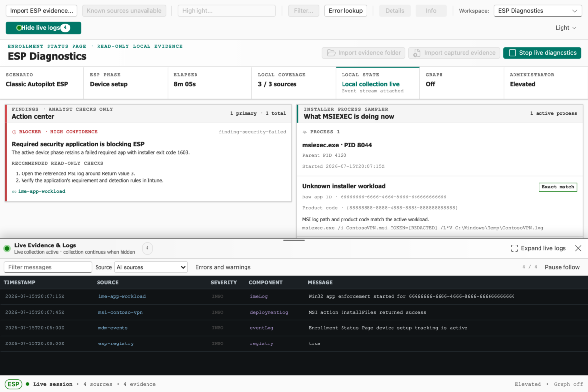Select the mdm-events log row
The width and height of the screenshot is (588, 392).
pos(294,328)
